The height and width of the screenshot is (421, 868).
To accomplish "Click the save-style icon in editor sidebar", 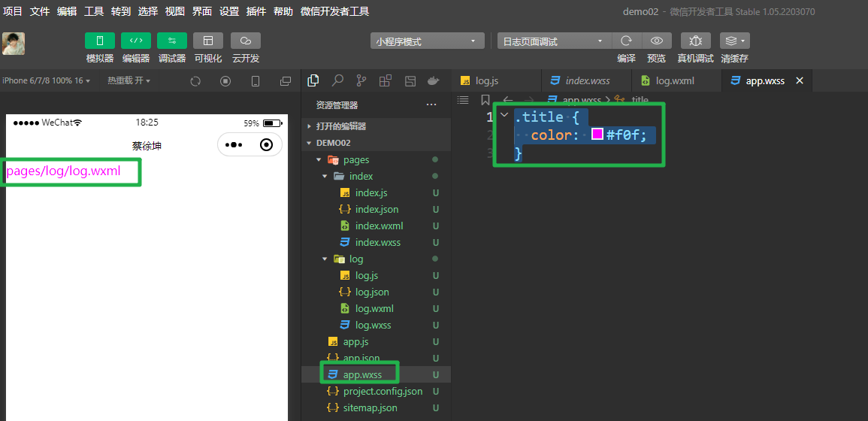I will pos(410,81).
